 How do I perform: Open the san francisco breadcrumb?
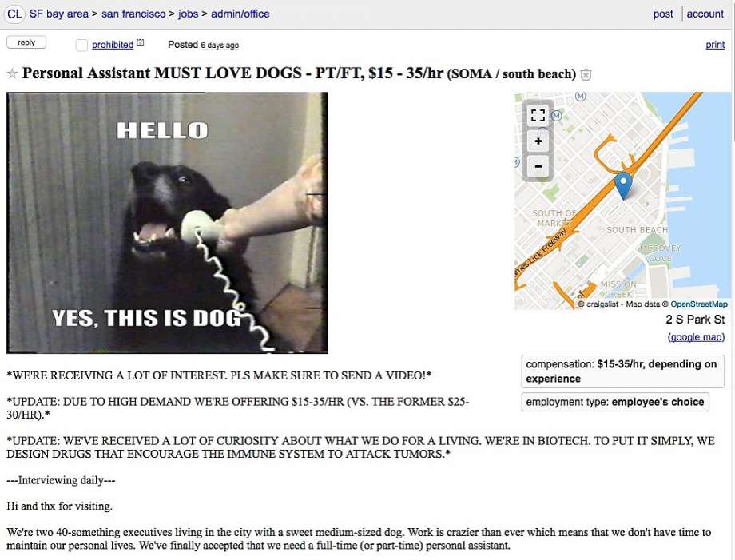[133, 14]
